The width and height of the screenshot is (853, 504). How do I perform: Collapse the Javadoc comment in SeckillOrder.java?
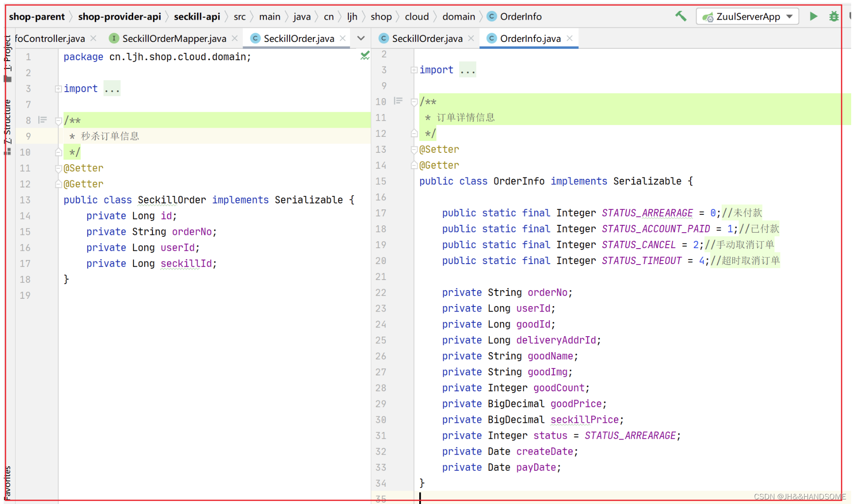pos(58,121)
